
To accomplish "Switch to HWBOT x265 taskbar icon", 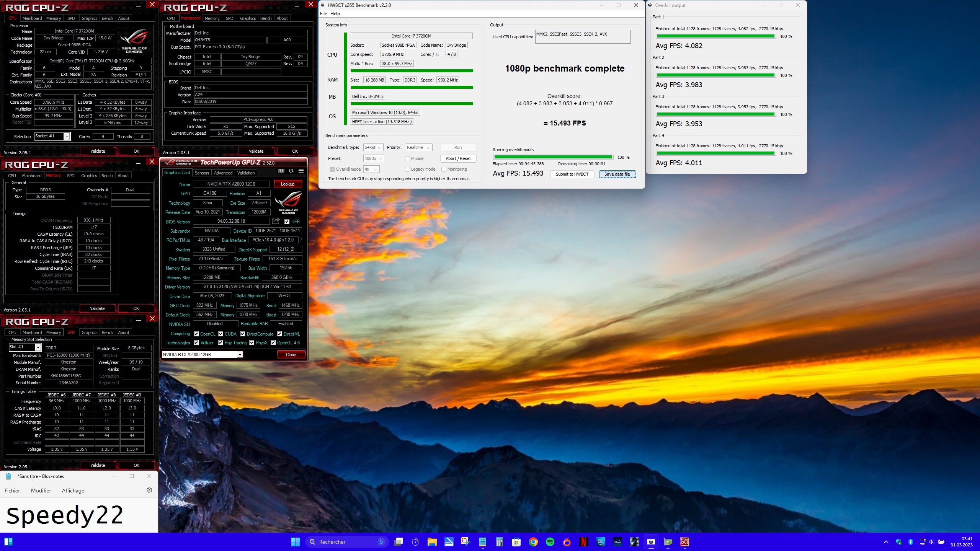I will pos(651,542).
